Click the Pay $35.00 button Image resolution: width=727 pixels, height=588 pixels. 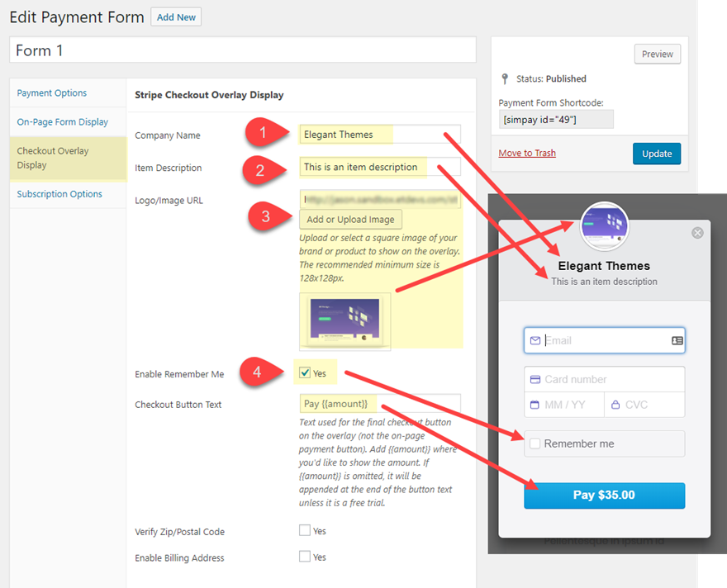pos(604,496)
